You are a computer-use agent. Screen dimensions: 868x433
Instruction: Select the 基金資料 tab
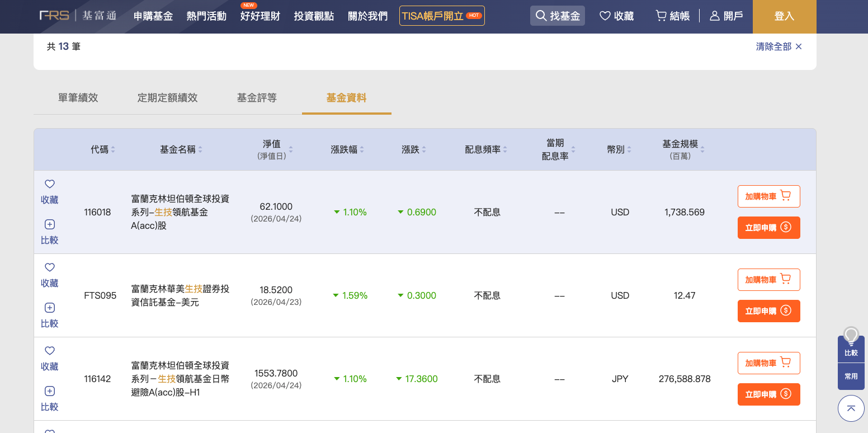pos(347,98)
